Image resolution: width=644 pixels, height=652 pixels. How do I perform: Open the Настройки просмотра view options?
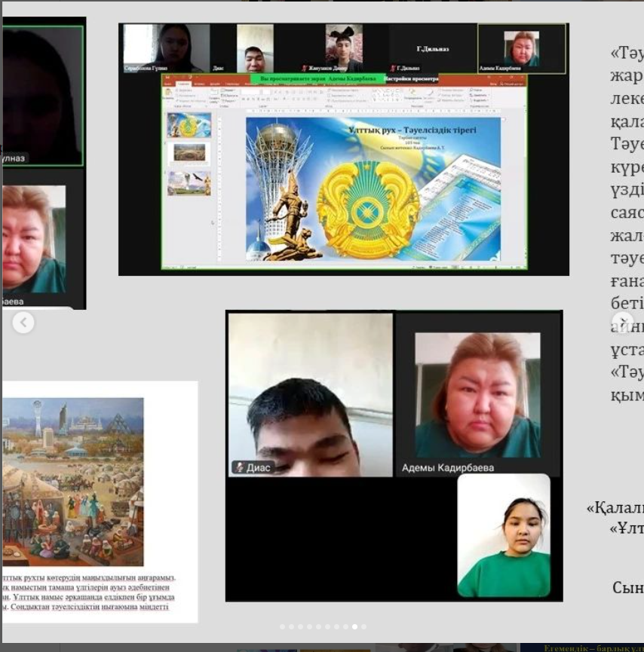tap(411, 78)
